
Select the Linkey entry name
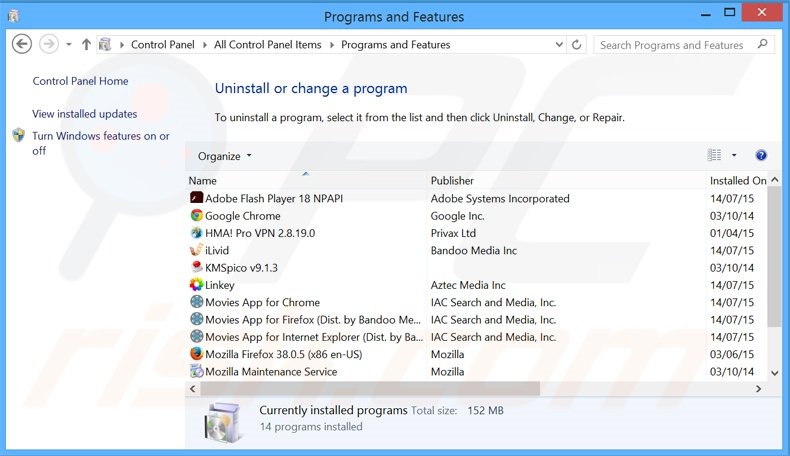pyautogui.click(x=220, y=285)
